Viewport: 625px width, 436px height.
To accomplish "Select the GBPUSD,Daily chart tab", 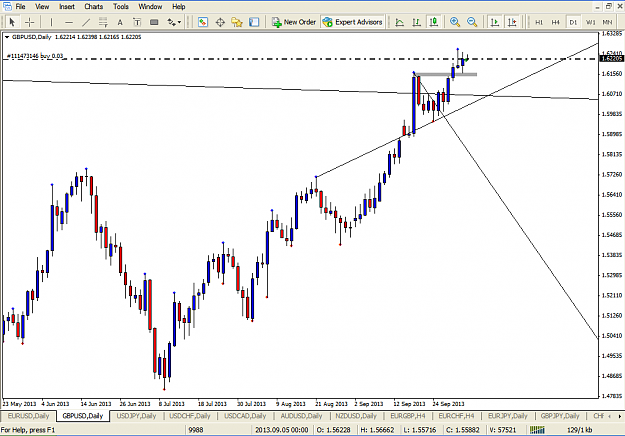I will point(83,416).
